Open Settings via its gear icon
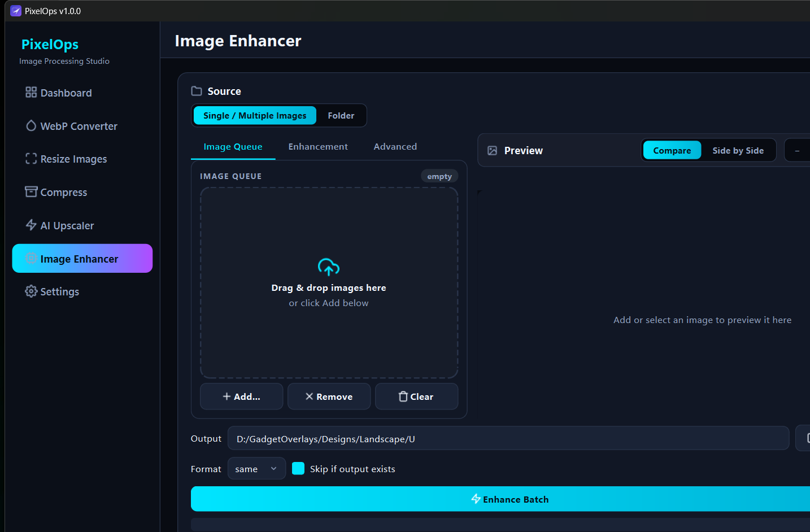The width and height of the screenshot is (810, 532). [31, 291]
